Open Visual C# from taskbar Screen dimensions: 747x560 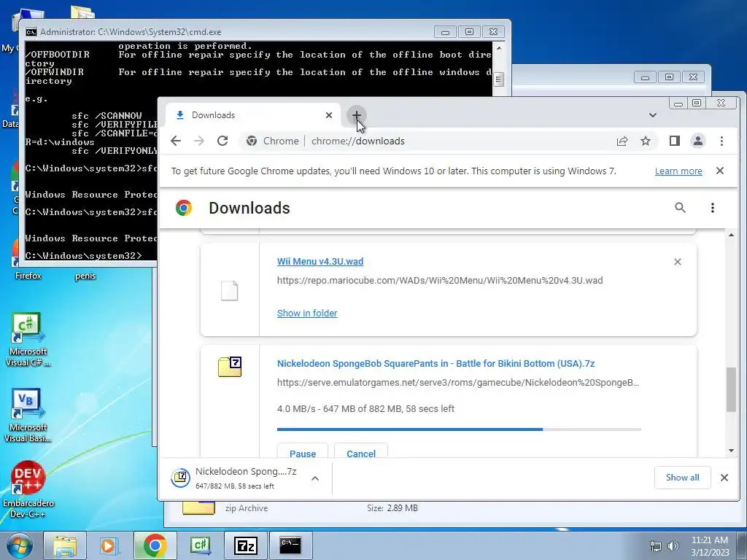[200, 545]
